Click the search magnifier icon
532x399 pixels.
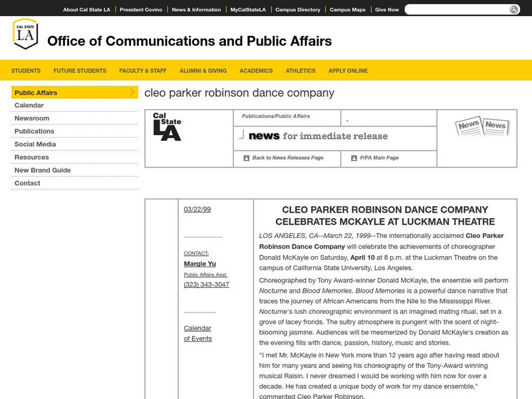click(514, 9)
